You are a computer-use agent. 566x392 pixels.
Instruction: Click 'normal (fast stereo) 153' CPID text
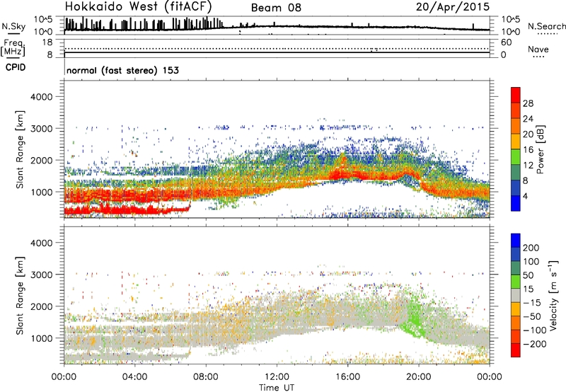122,71
